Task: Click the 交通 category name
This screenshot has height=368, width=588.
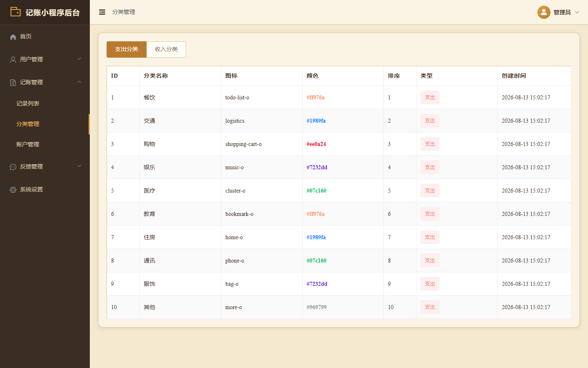Action: (149, 121)
